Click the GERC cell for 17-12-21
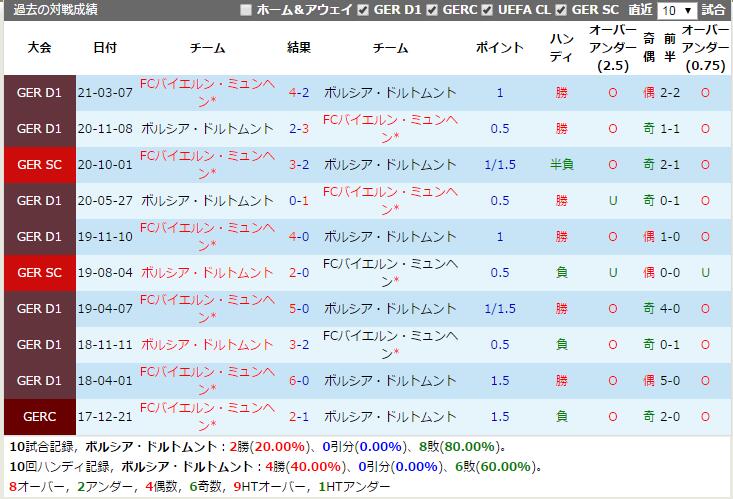733x499 pixels. point(39,417)
